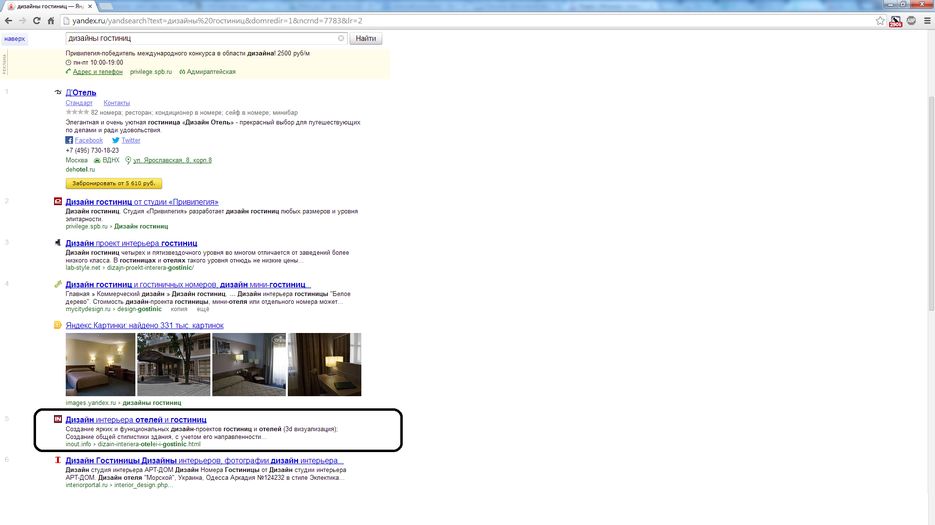Image resolution: width=935 pixels, height=525 pixels.
Task: Open 'Яндекс.Картинки: найдено 331 тыс. картинок'
Action: tap(144, 325)
